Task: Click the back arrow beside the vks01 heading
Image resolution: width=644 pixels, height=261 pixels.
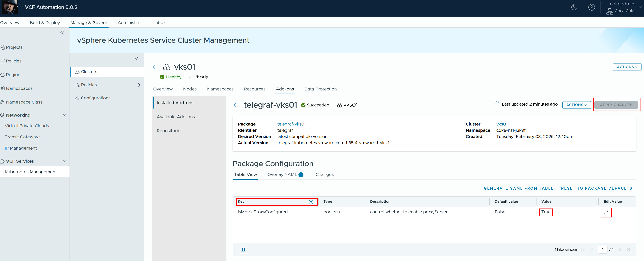Action: [155, 67]
